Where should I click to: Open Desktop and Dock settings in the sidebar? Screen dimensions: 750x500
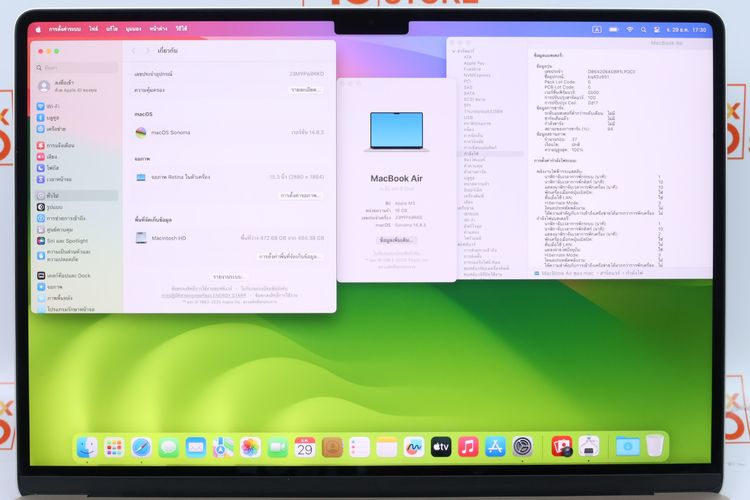pos(64,276)
